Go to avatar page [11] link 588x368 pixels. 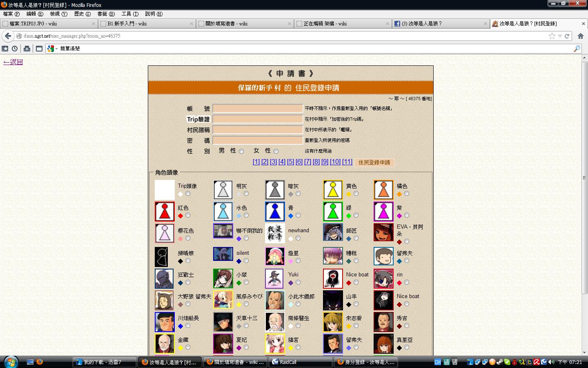click(x=347, y=162)
